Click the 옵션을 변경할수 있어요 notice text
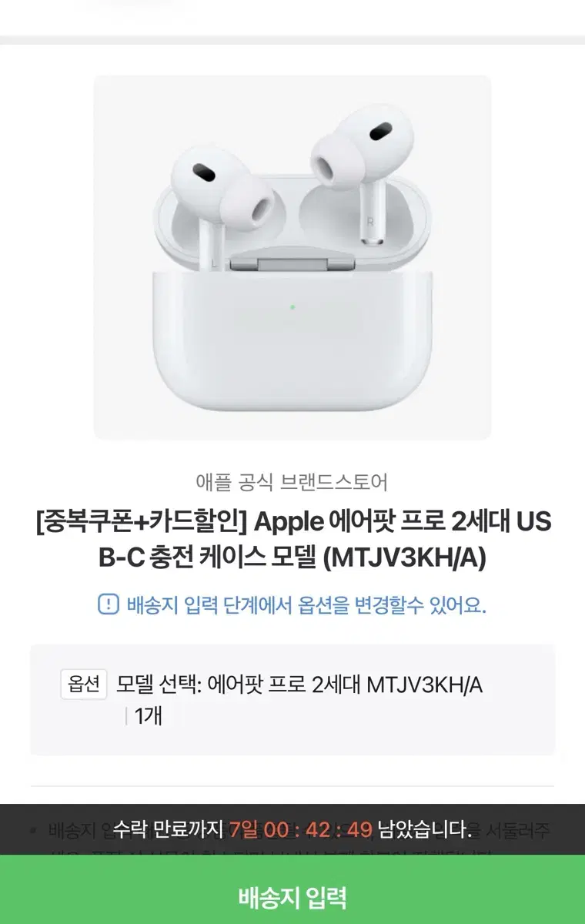 307,604
